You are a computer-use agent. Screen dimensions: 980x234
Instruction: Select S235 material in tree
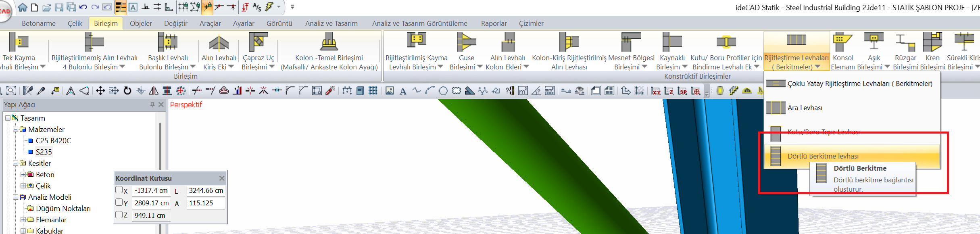[44, 152]
